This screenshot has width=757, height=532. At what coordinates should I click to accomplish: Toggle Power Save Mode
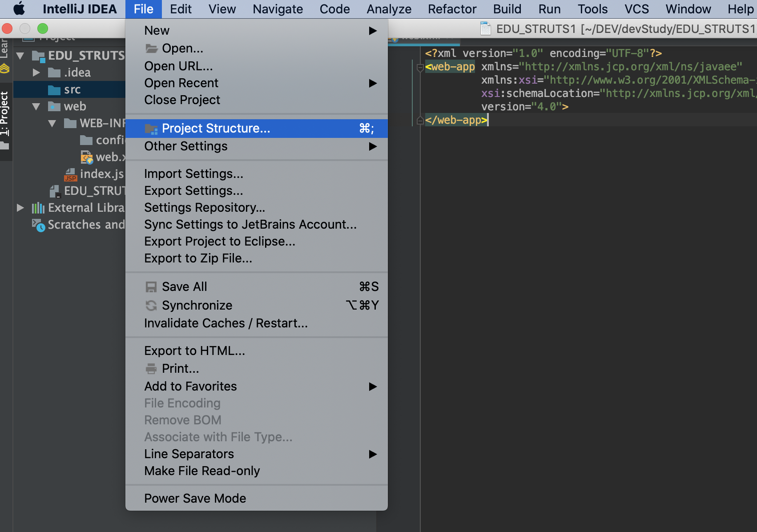point(257,499)
